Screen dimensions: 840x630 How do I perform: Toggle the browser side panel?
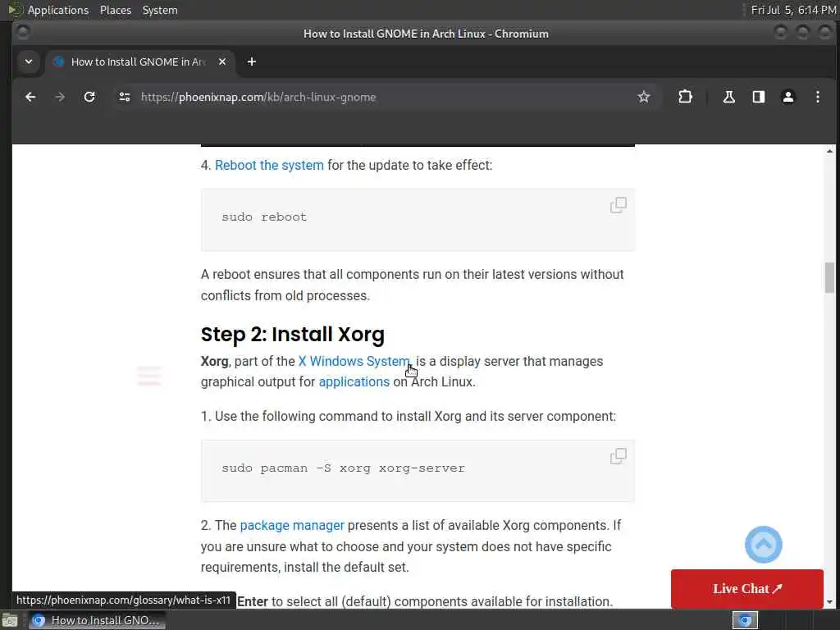758,97
